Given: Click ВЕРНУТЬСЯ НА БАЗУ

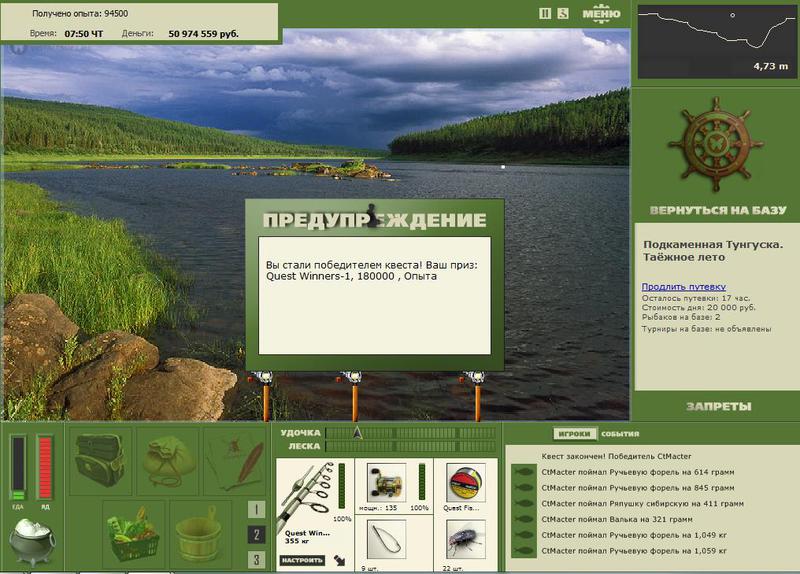Looking at the screenshot, I should pos(718,210).
